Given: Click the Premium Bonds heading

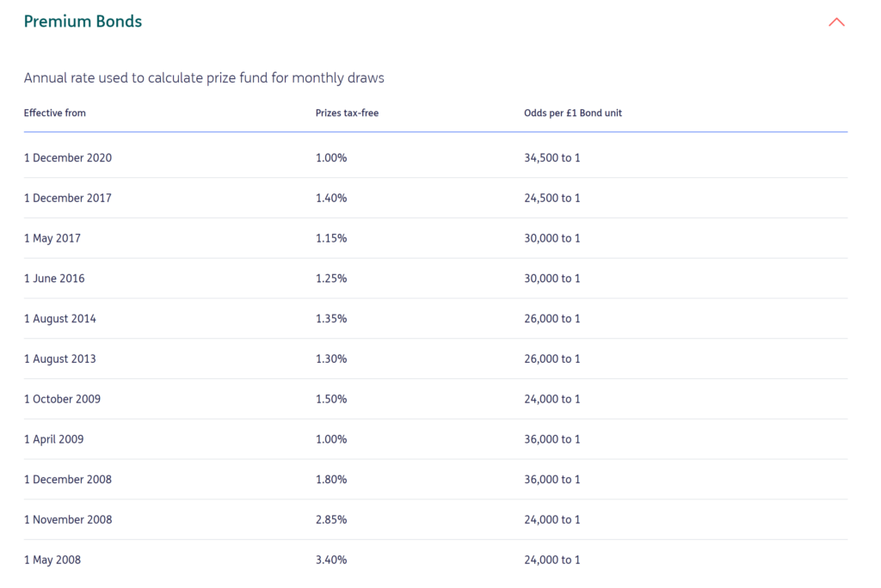Looking at the screenshot, I should [83, 21].
